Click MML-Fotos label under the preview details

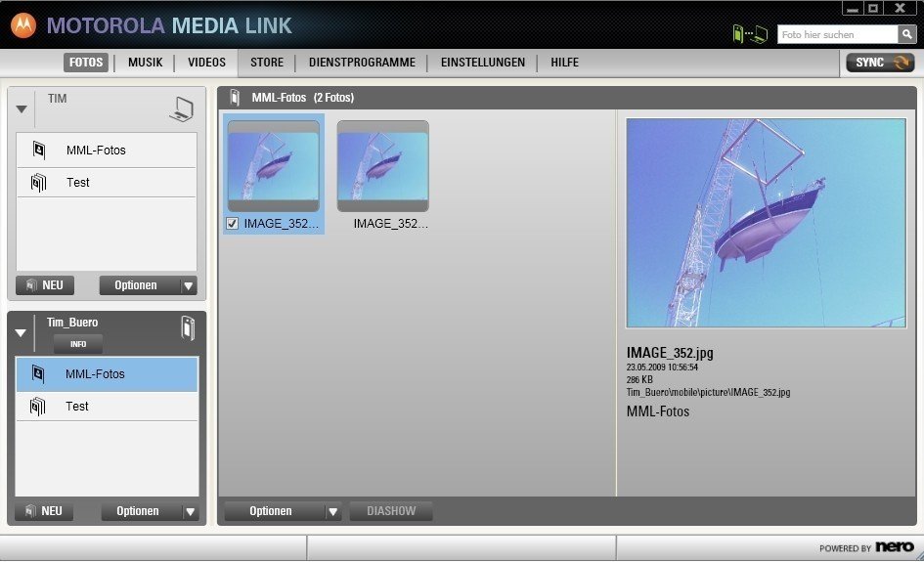click(658, 411)
